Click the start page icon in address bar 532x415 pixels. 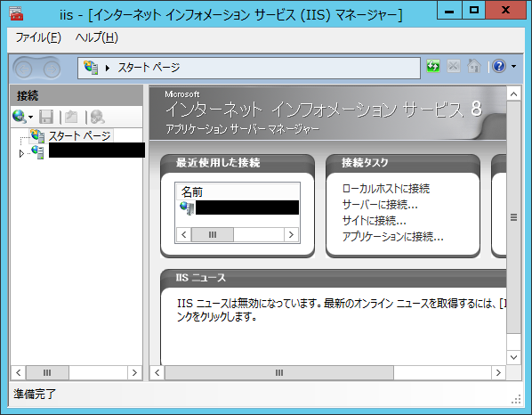pyautogui.click(x=91, y=68)
